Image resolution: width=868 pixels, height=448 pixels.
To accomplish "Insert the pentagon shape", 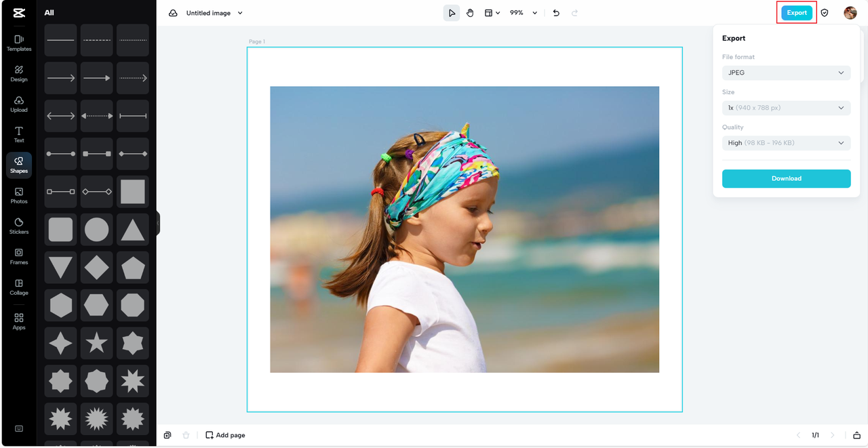I will 133,268.
